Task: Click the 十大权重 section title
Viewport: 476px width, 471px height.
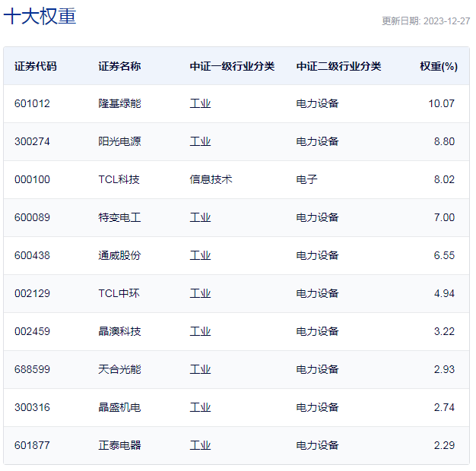Action: [x=40, y=17]
